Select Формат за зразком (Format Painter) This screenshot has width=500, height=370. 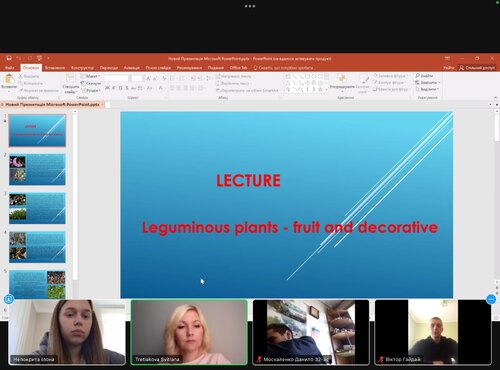[x=39, y=90]
